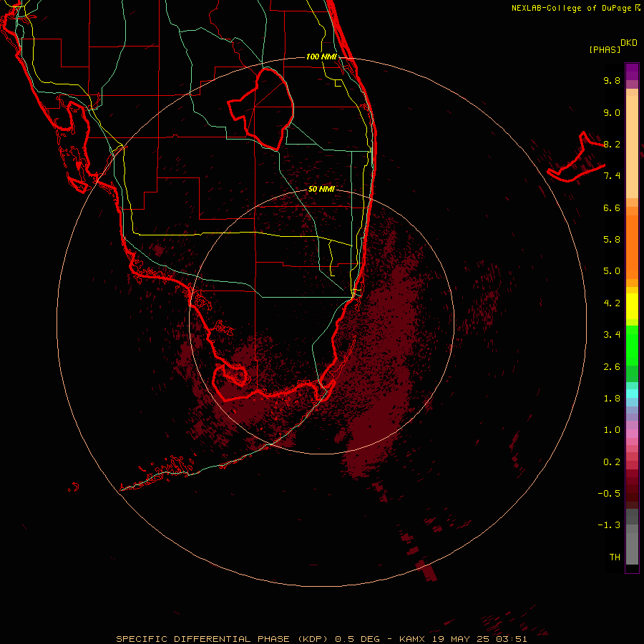Click the 4.2 value on color scale
The width and height of the screenshot is (644, 644).
coord(612,303)
